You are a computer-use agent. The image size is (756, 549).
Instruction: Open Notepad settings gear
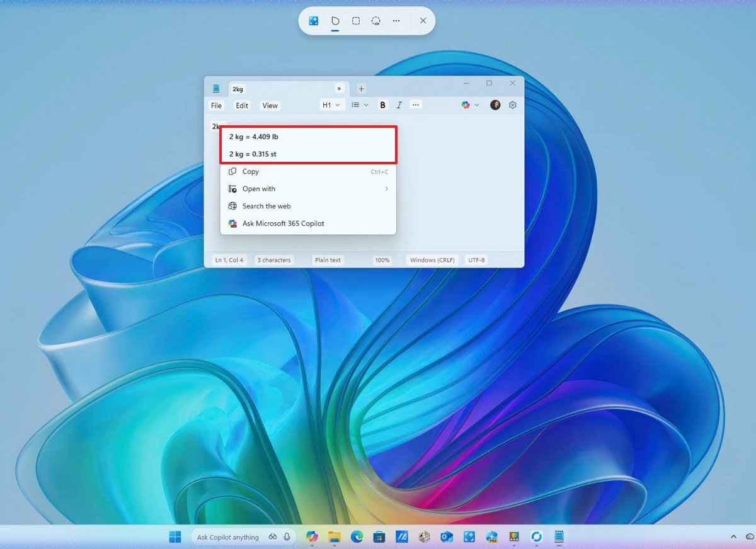pos(512,105)
